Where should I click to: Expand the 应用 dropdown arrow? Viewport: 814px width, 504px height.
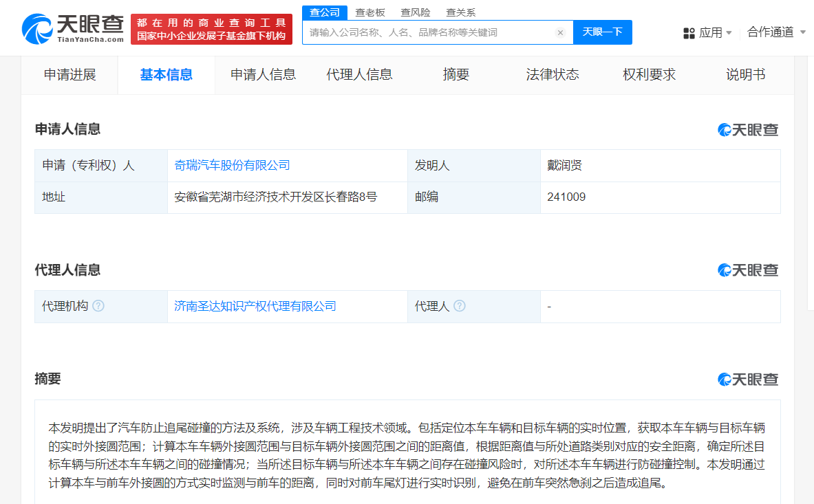point(729,33)
